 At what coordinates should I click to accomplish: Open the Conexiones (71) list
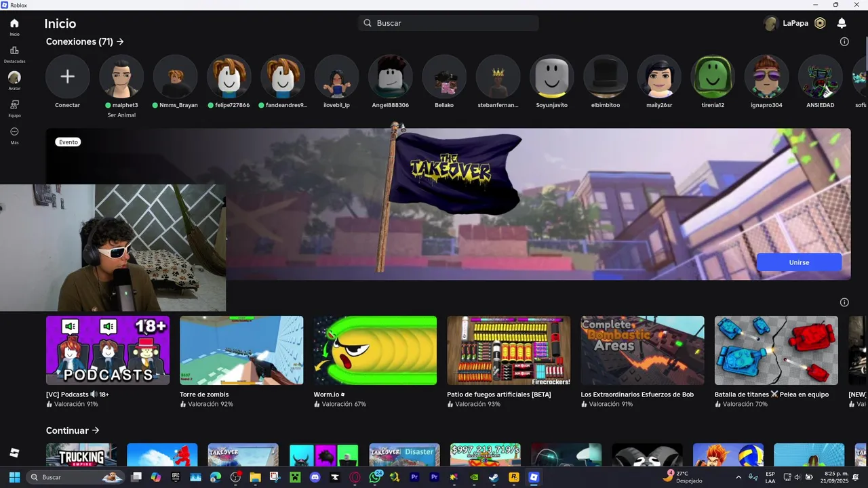pos(85,41)
